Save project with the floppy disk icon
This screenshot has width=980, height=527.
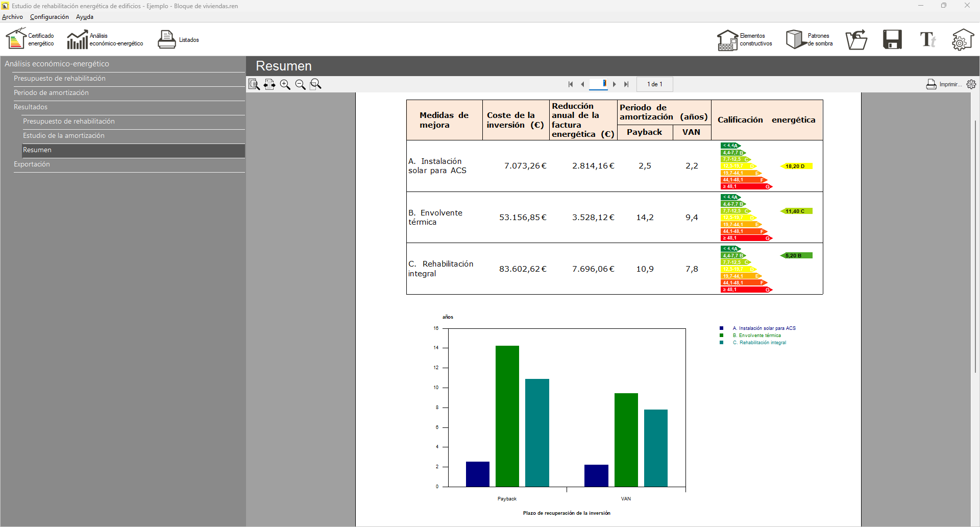point(892,39)
